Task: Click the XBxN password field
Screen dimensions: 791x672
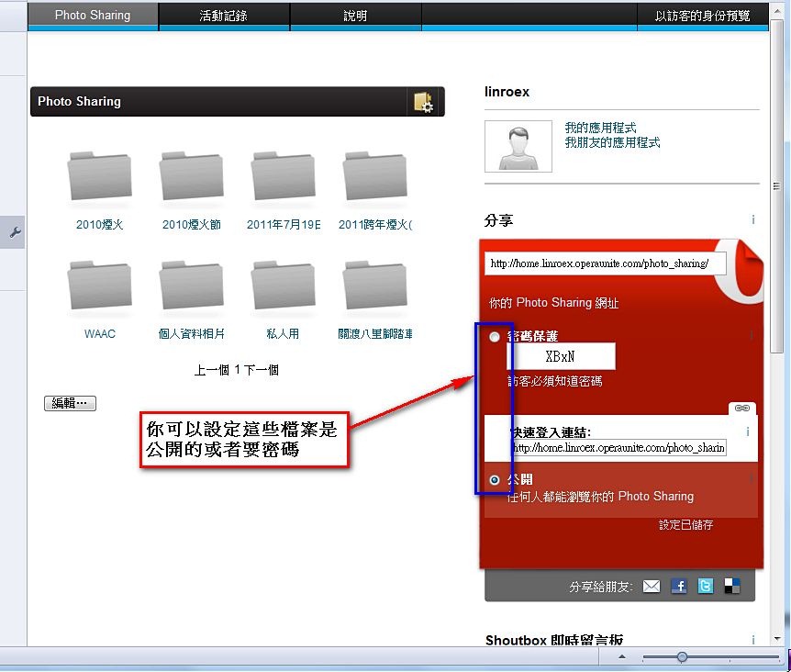Action: [561, 357]
